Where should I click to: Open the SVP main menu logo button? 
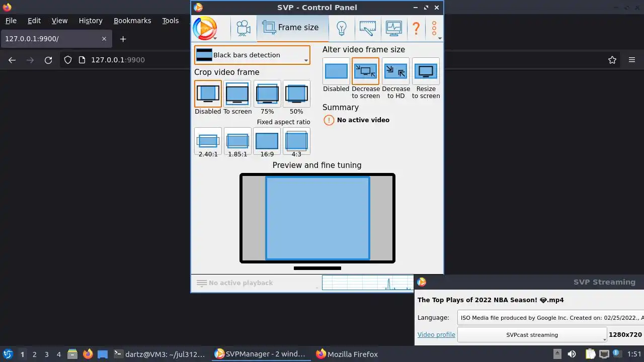click(205, 28)
